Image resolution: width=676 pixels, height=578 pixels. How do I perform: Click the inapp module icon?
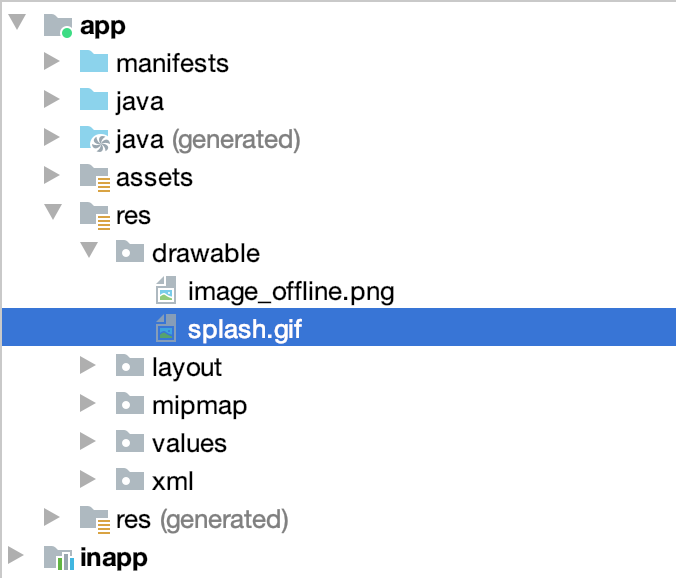click(x=59, y=557)
